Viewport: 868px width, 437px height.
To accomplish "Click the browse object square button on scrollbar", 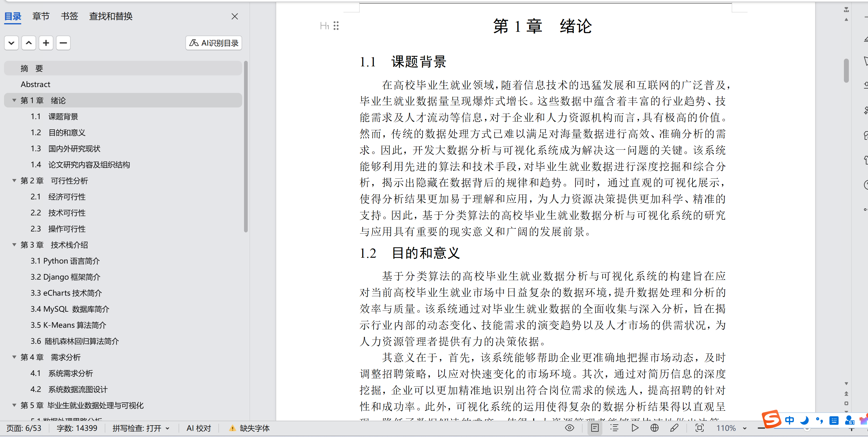I will [x=846, y=403].
